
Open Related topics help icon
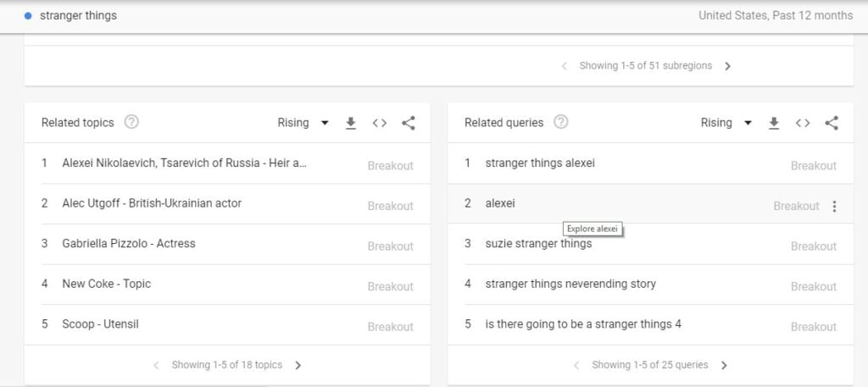[x=131, y=122]
